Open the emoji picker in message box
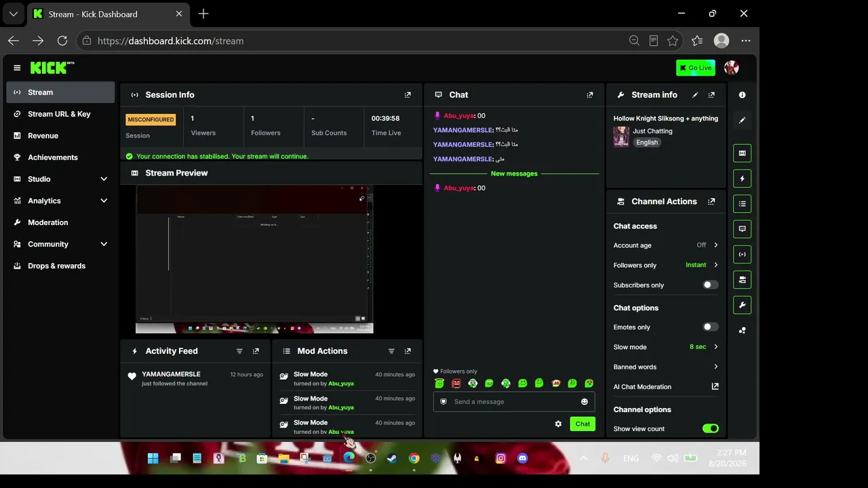Screen dimensions: 868x488 (x=585, y=402)
